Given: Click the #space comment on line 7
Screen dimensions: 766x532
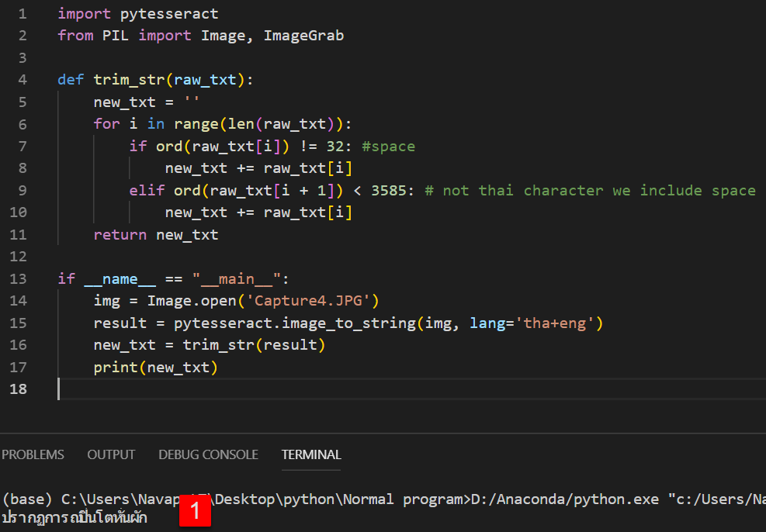Looking at the screenshot, I should pos(388,146).
